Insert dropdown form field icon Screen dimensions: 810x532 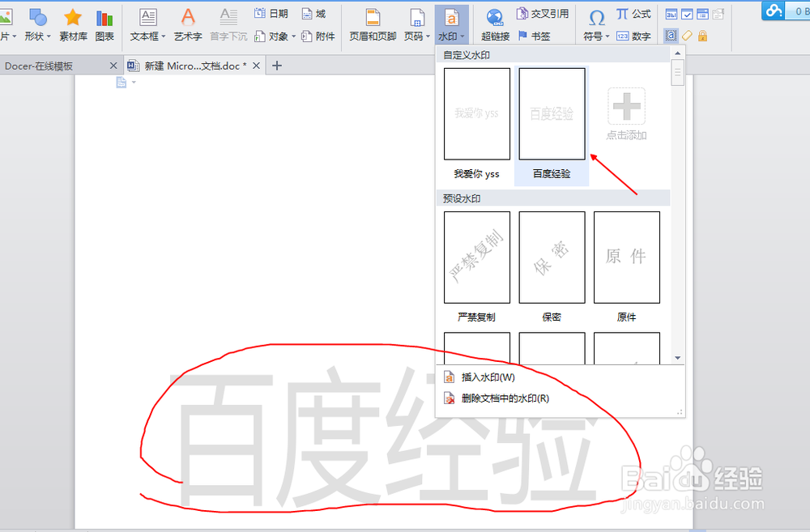tap(702, 15)
